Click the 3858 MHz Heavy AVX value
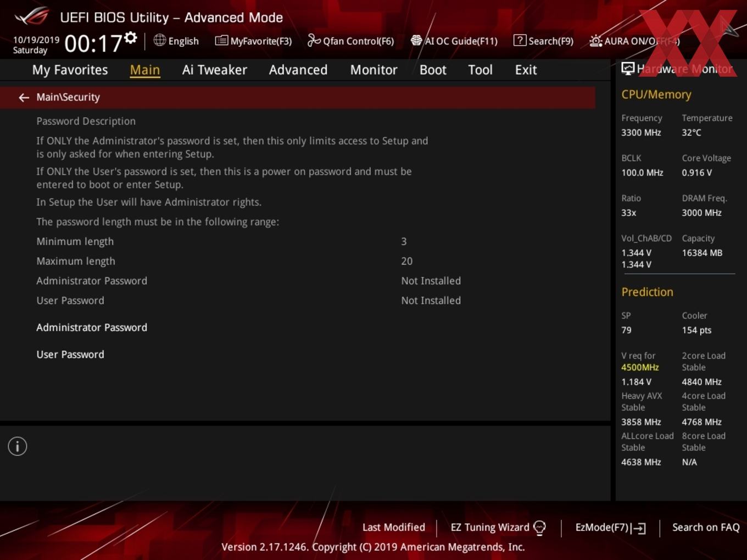 click(641, 422)
